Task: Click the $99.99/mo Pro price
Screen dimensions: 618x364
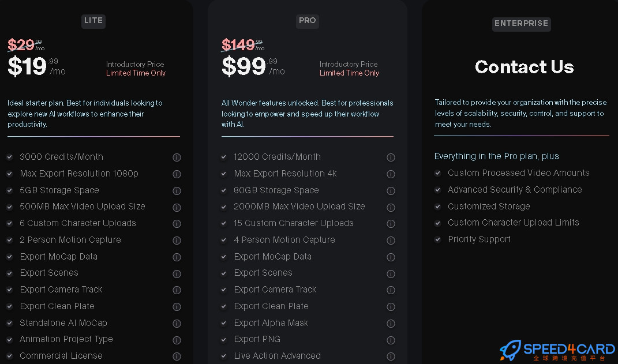Action: pos(253,66)
